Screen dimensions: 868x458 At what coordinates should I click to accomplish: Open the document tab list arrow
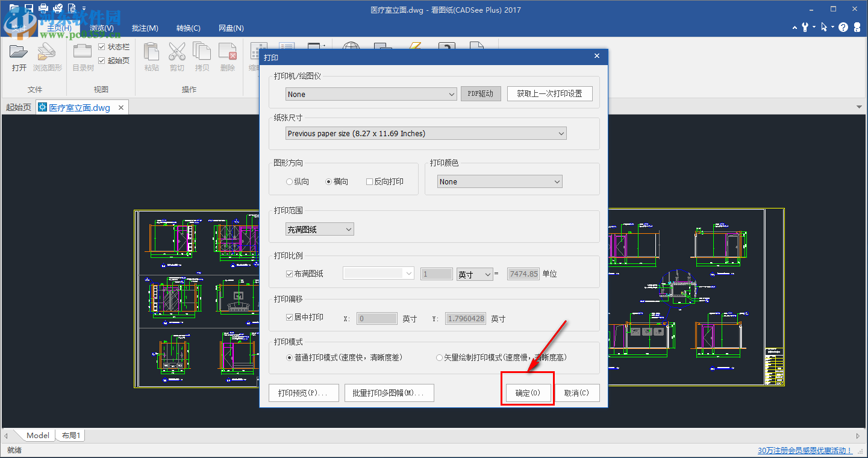tap(859, 108)
